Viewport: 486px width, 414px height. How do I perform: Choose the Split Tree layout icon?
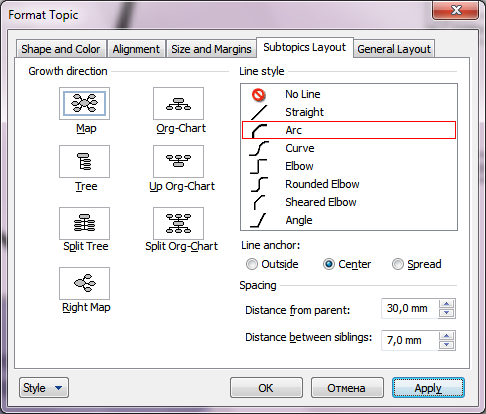tap(84, 223)
